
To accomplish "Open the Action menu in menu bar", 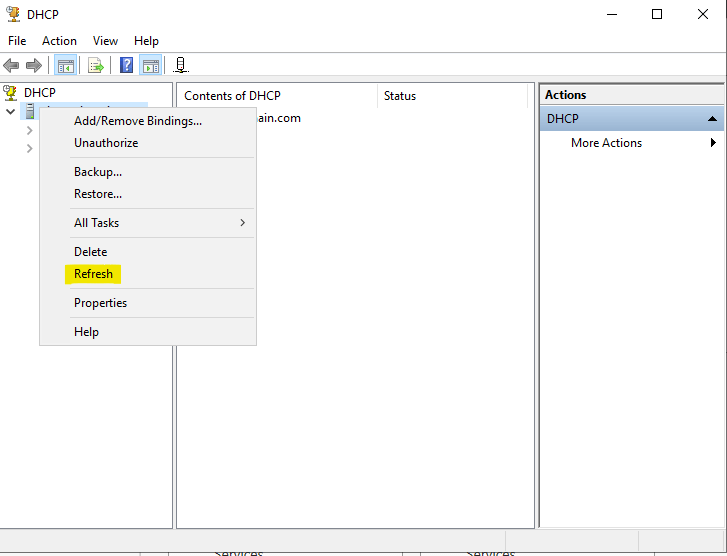I will point(59,41).
